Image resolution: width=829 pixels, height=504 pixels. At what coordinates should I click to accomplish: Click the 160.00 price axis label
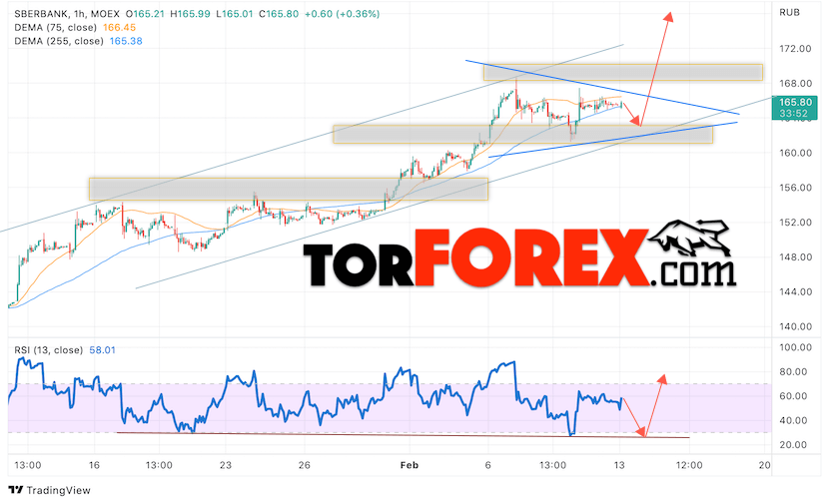tap(795, 153)
